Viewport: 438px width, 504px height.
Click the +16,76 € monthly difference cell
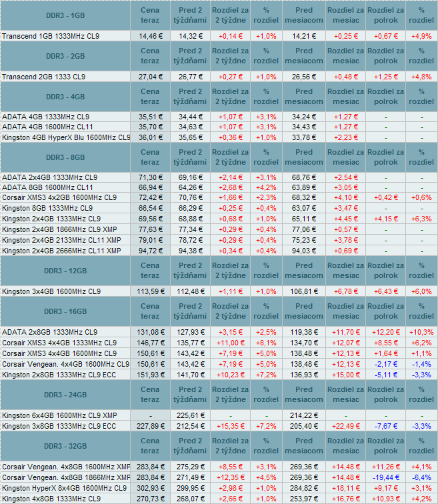tap(346, 499)
